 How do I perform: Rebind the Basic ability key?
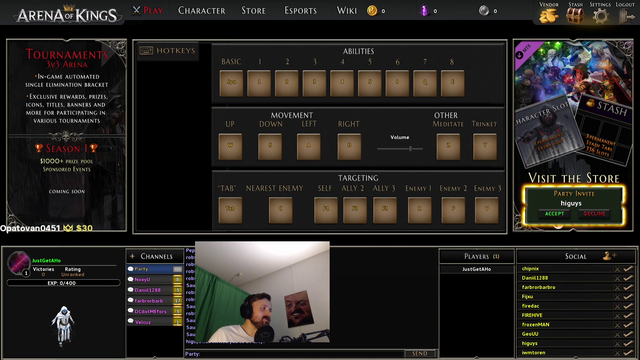pos(231,83)
